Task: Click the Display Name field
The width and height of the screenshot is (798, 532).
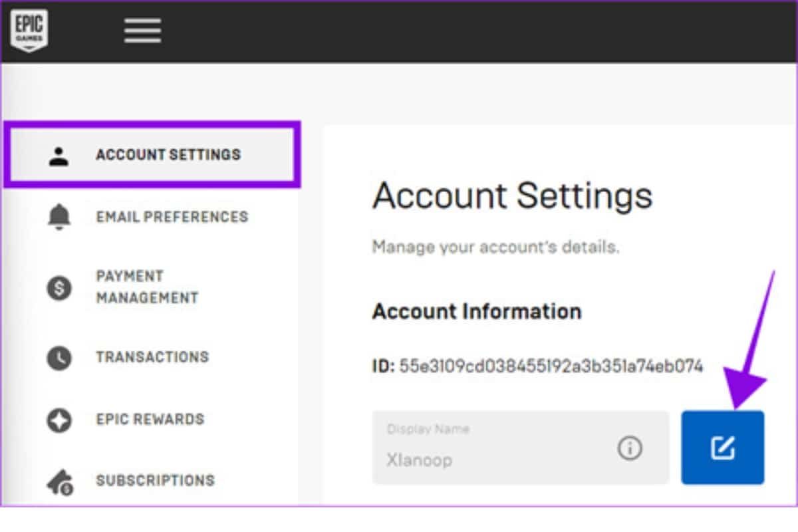Action: pos(521,448)
